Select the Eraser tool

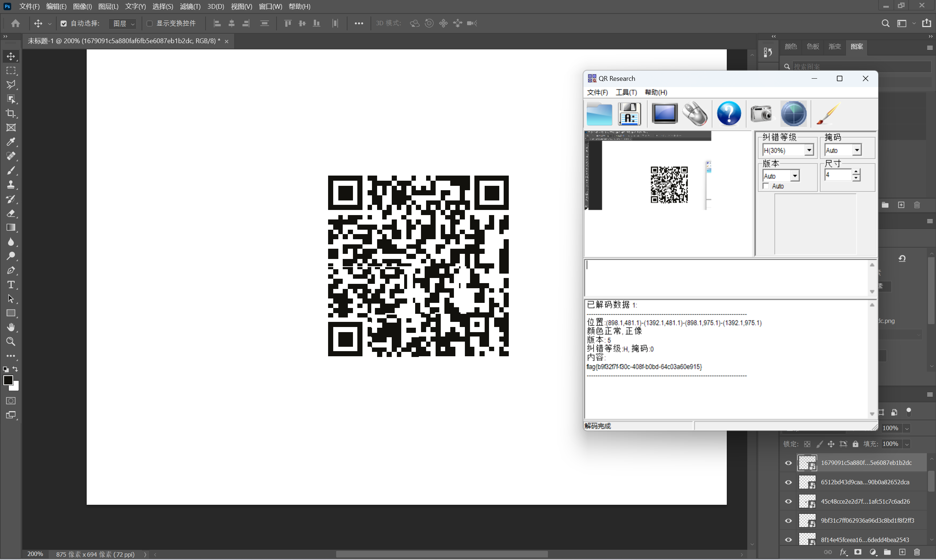[x=11, y=213]
